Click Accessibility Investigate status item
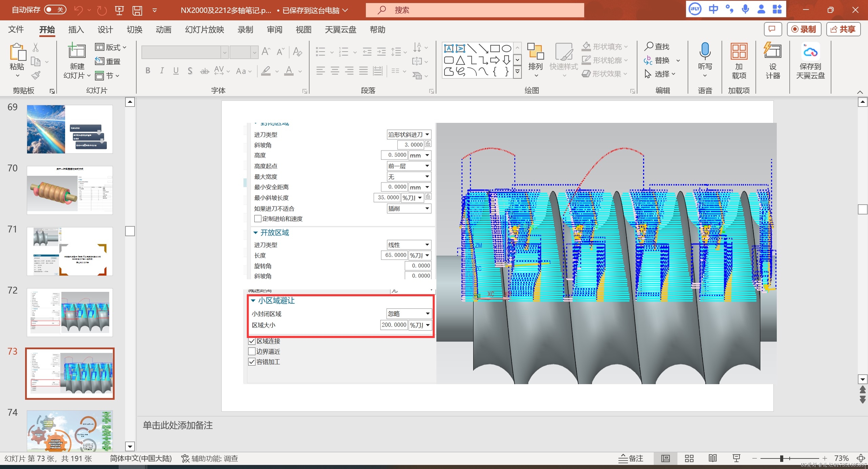 (210, 458)
